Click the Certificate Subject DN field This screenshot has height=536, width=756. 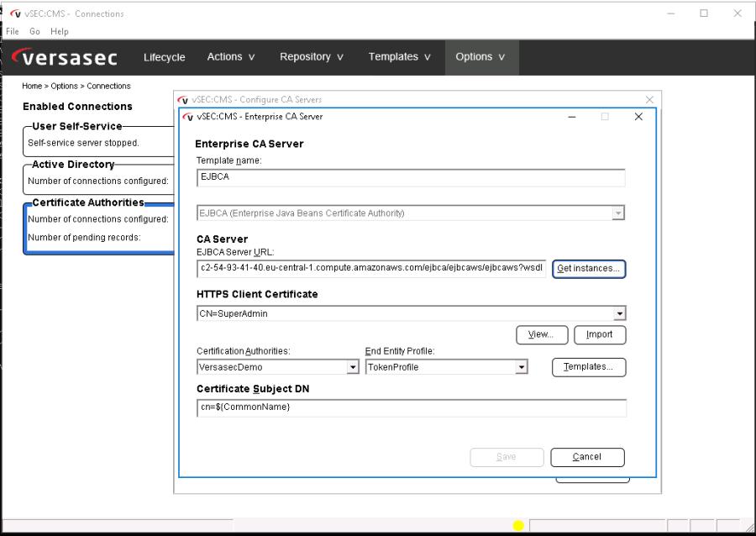click(411, 407)
